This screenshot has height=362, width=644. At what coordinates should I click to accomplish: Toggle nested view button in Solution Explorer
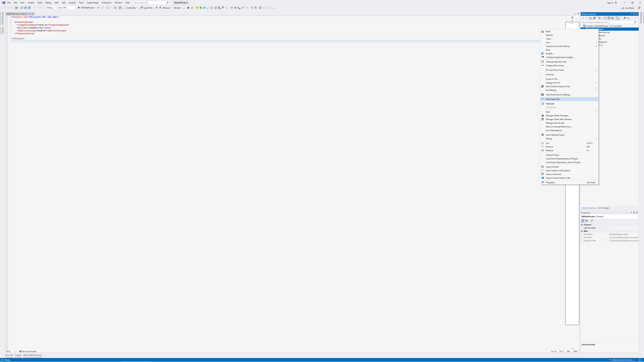[618, 18]
